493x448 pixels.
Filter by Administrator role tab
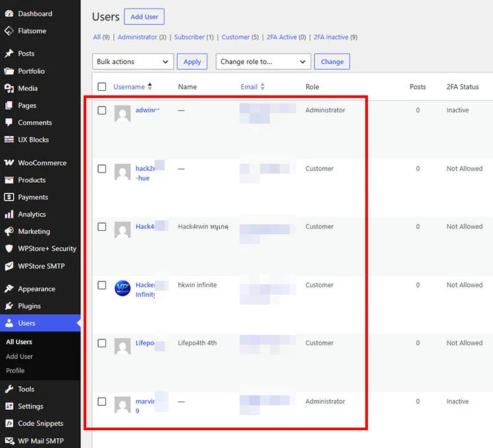point(138,37)
